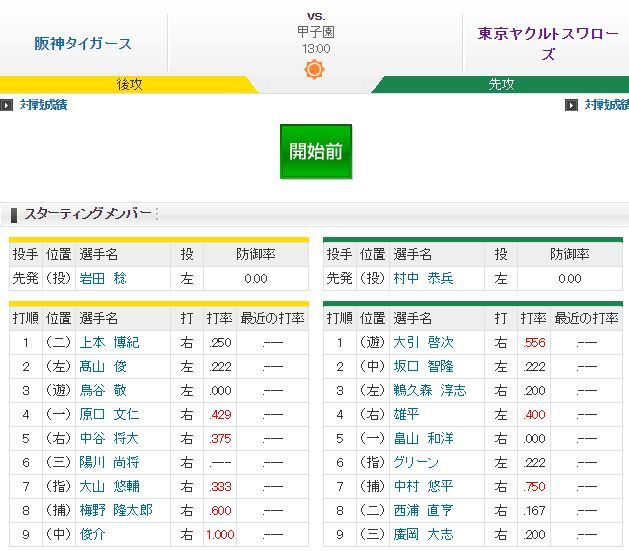Click 梅野's .600 batting average
This screenshot has height=551, width=629.
pos(220,510)
